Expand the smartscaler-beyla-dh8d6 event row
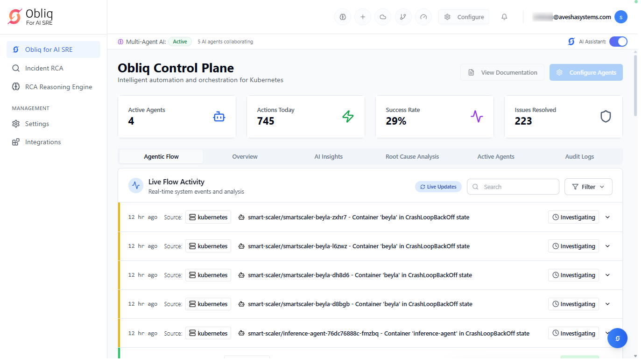This screenshot has height=364, width=641. click(607, 275)
